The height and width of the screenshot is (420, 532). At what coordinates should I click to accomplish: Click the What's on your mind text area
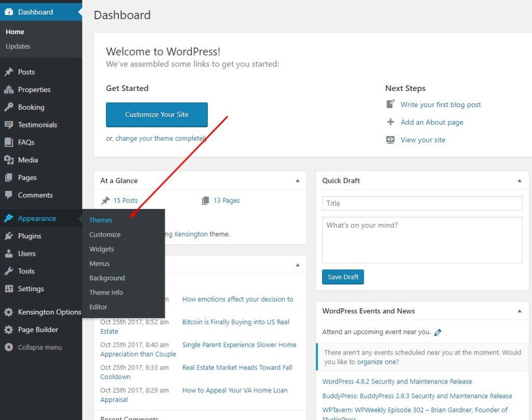pos(422,240)
